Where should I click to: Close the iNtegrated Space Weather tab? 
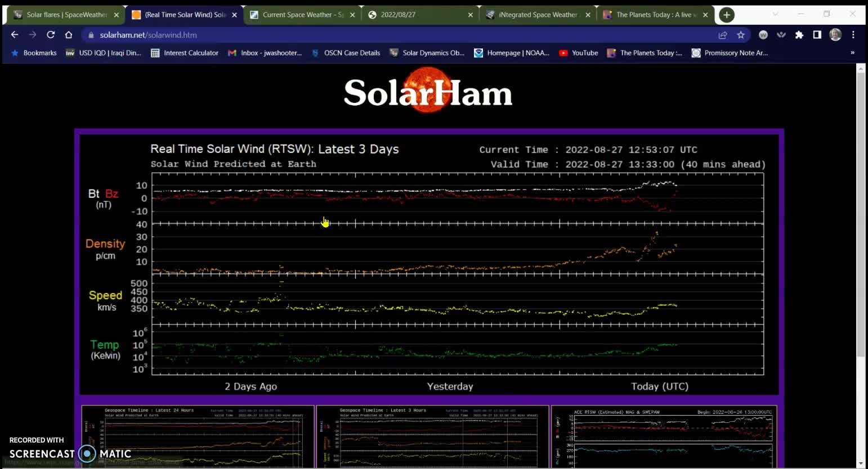[x=588, y=15]
